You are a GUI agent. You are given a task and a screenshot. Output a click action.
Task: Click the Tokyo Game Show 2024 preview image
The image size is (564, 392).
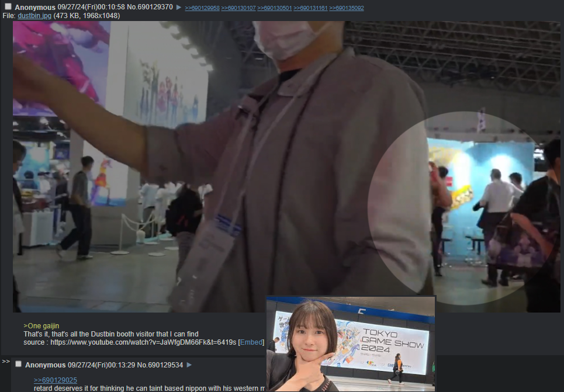[x=351, y=344]
